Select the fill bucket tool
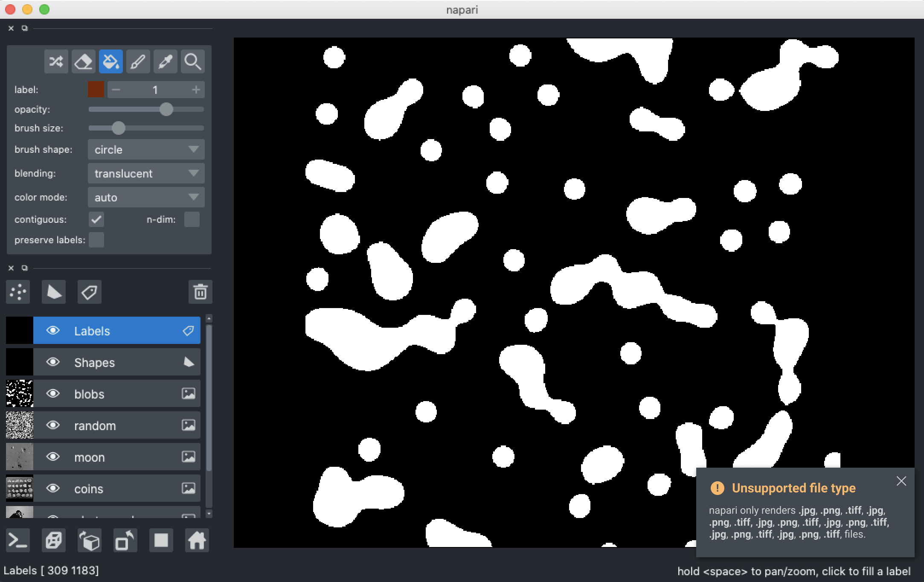 click(x=110, y=62)
